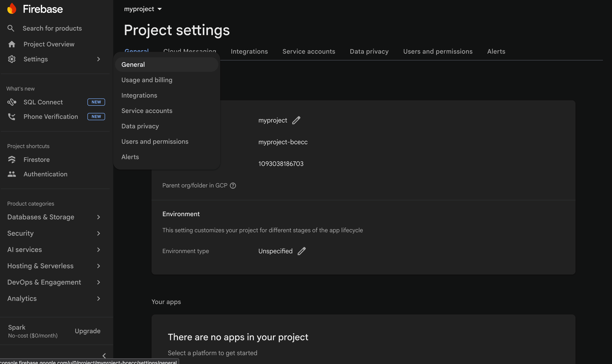Click the NEW badge next to Phone Verification
The width and height of the screenshot is (612, 364).
96,117
